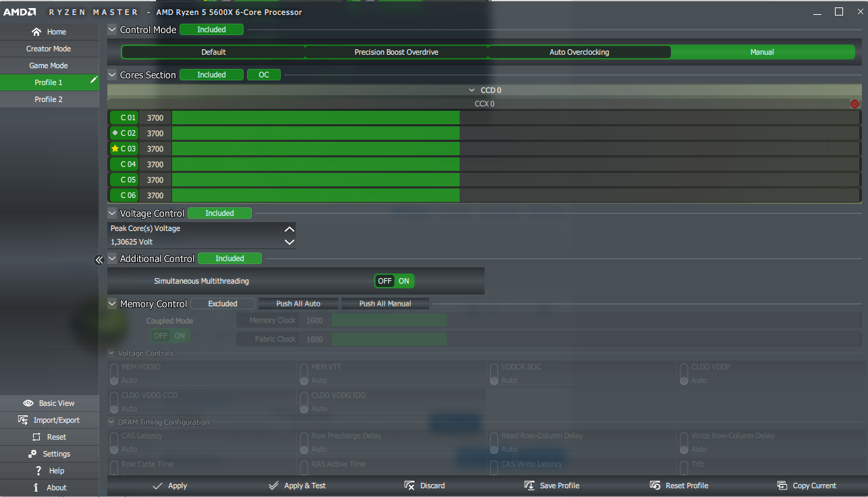Collapse the CCD 0 group
The height and width of the screenshot is (497, 868).
[472, 90]
